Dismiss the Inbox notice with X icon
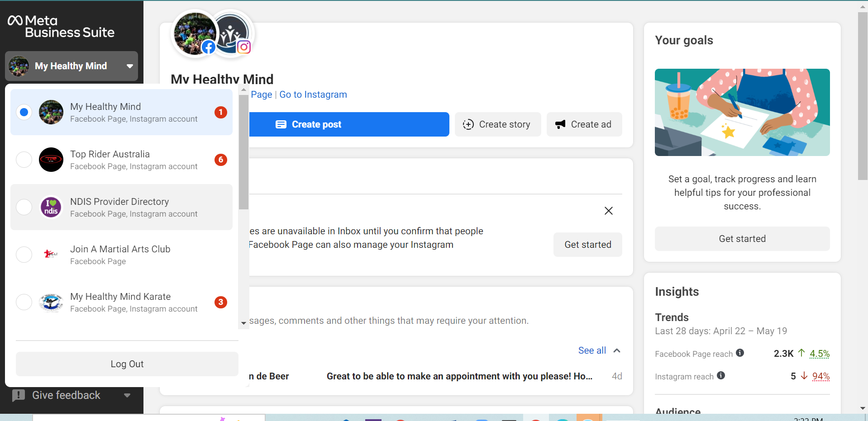The width and height of the screenshot is (868, 421). pos(609,211)
